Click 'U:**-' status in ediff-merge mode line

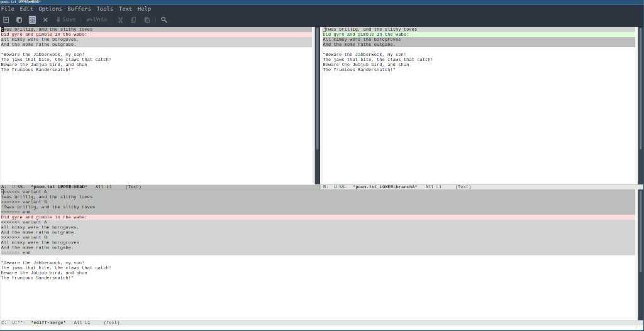click(19, 323)
